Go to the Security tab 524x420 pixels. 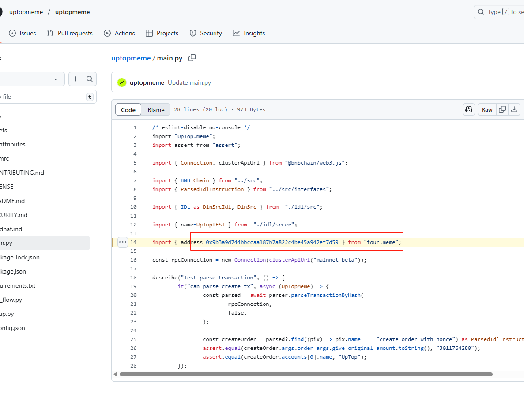206,33
